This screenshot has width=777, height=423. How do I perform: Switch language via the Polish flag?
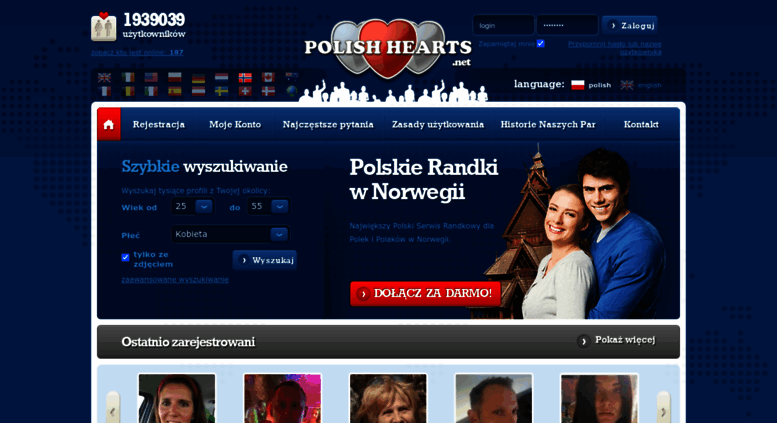[x=578, y=85]
